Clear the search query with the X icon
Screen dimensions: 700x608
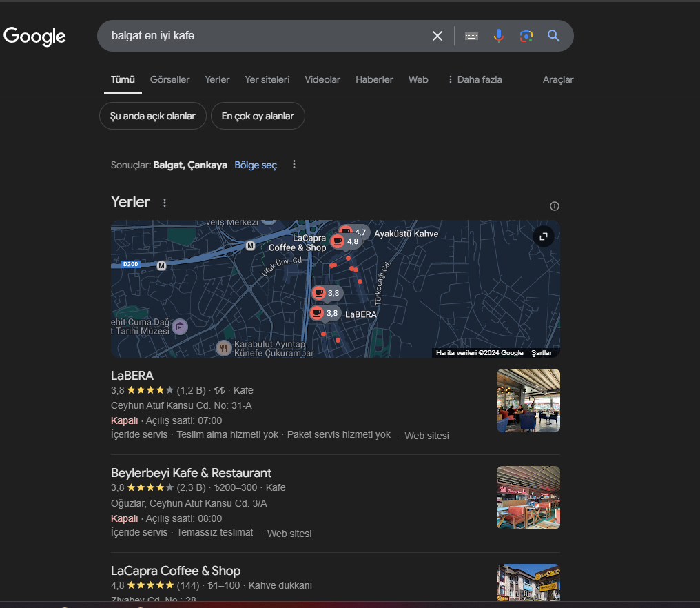pos(437,36)
